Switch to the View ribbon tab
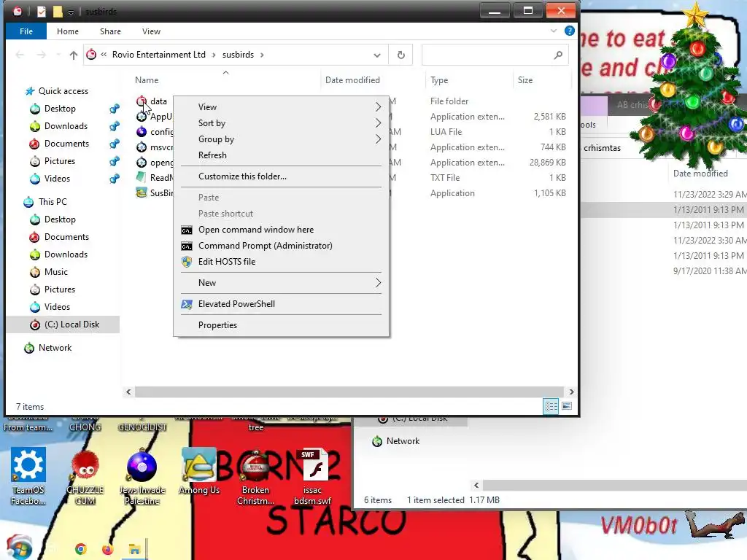The image size is (747, 560). (x=151, y=31)
